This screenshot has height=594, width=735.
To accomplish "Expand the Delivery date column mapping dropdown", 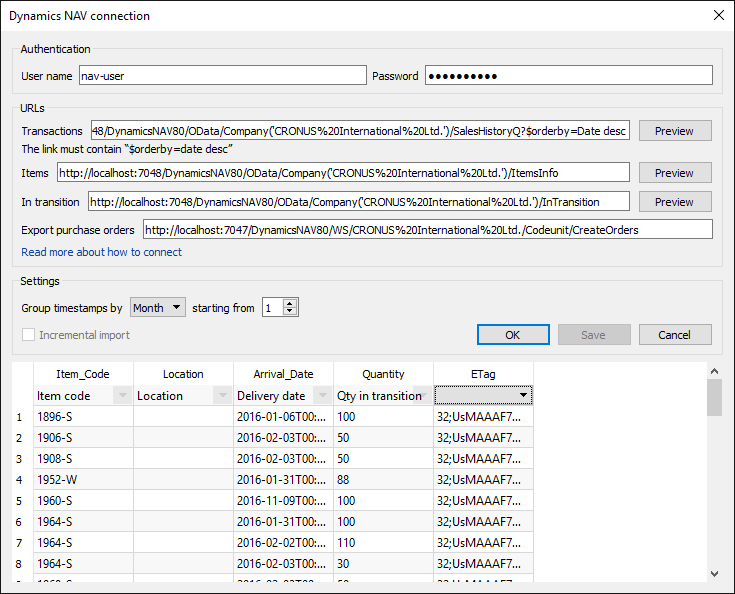I will [323, 396].
